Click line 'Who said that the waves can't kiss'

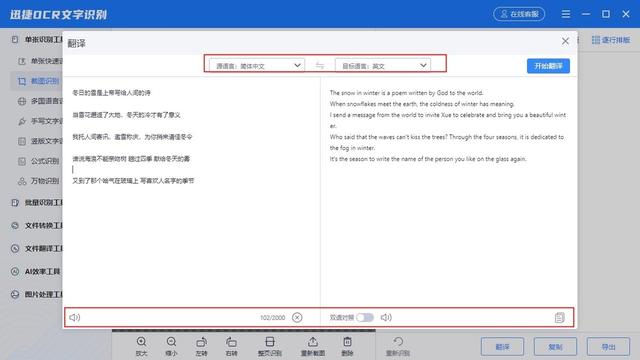coord(447,137)
